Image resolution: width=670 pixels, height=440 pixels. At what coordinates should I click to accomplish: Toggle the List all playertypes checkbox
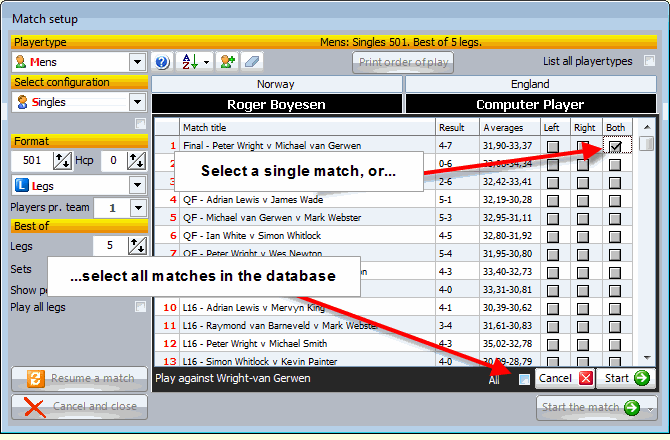click(x=649, y=62)
